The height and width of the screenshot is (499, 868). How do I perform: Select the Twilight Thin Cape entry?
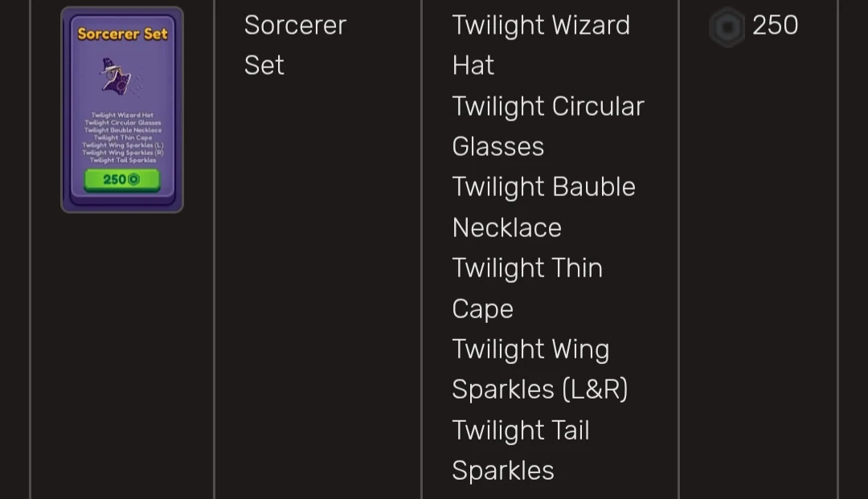click(526, 288)
